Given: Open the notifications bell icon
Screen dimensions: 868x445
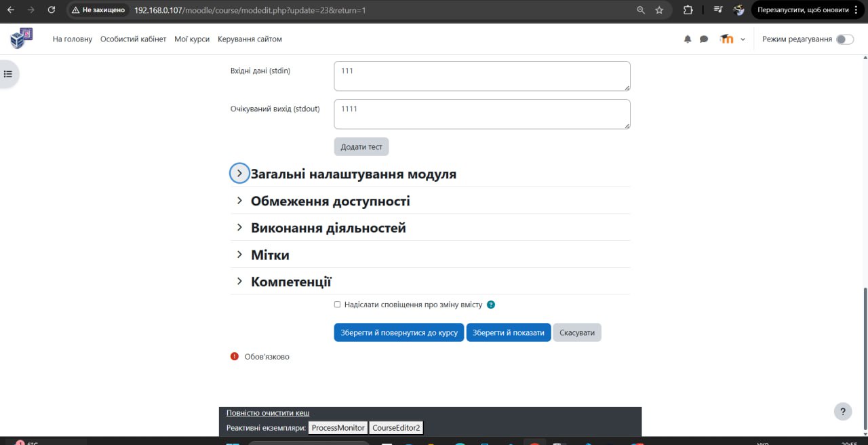Looking at the screenshot, I should pos(688,39).
